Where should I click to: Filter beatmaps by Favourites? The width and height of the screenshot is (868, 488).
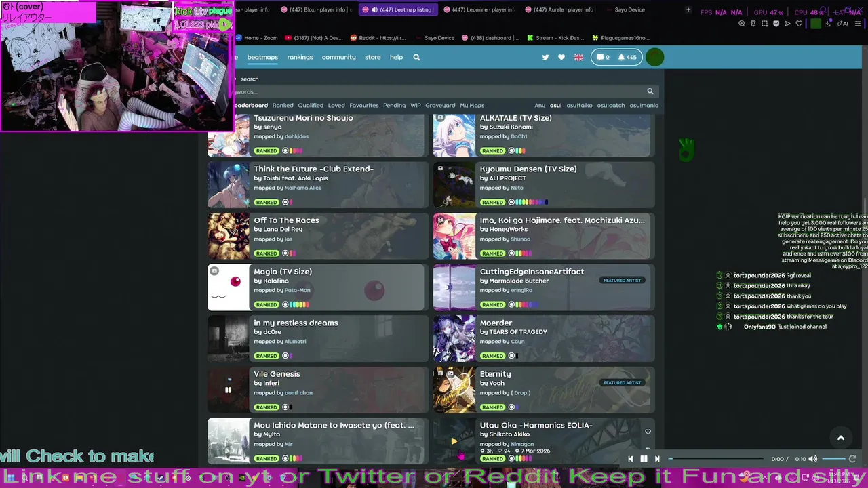click(364, 106)
